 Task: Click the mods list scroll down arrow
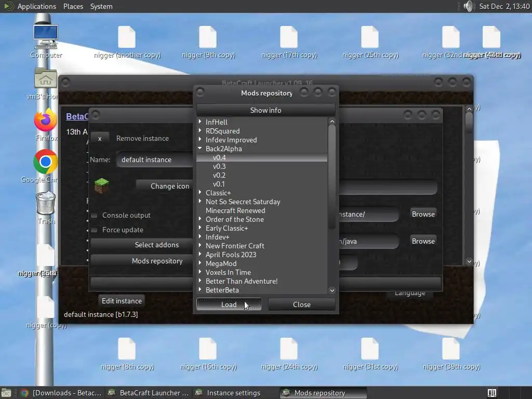pos(332,290)
